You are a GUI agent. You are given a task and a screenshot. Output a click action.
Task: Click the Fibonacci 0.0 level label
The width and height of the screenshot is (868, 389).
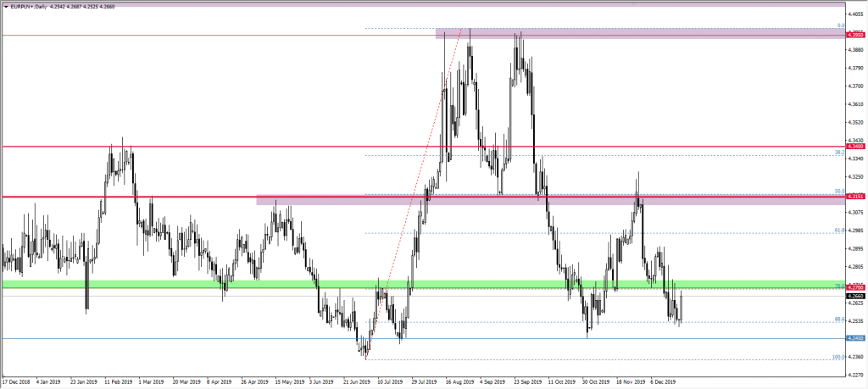click(840, 25)
